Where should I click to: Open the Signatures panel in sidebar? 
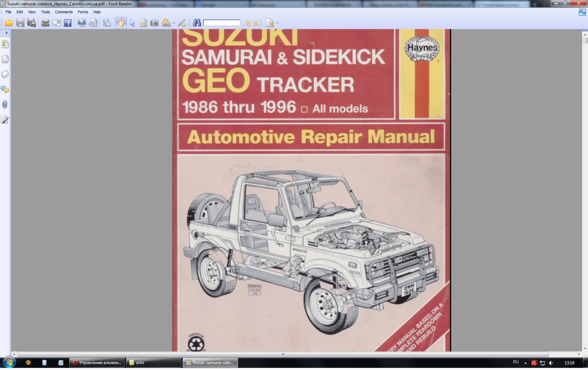tap(5, 120)
